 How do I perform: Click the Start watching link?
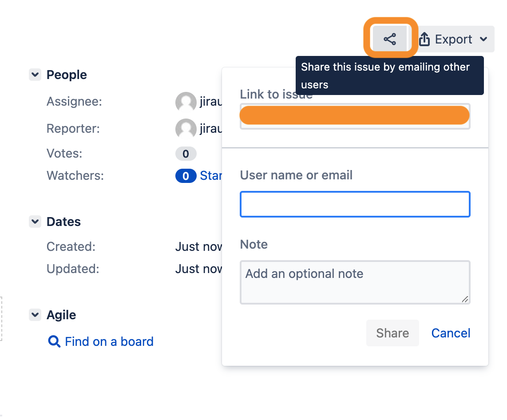click(211, 176)
